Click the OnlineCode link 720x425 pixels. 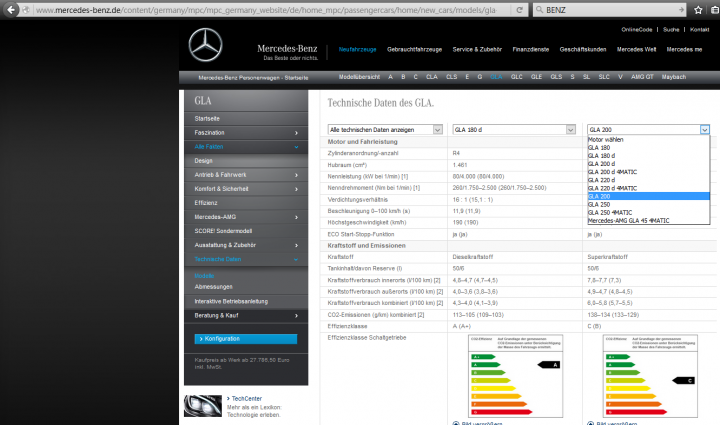(x=636, y=29)
